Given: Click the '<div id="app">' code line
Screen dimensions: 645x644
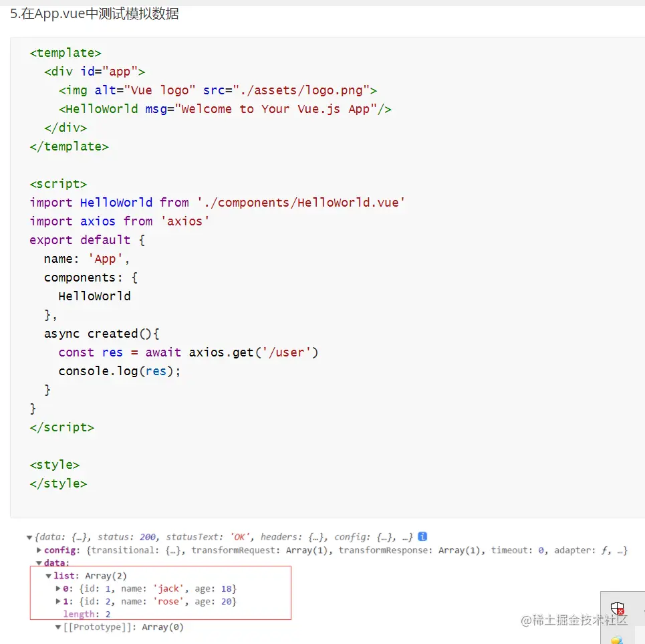Looking at the screenshot, I should coord(95,72).
